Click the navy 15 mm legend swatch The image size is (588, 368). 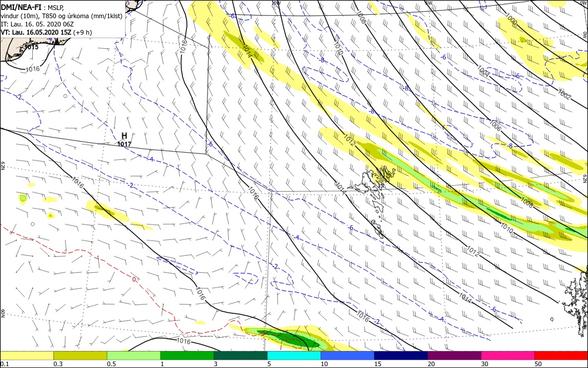pos(401,356)
